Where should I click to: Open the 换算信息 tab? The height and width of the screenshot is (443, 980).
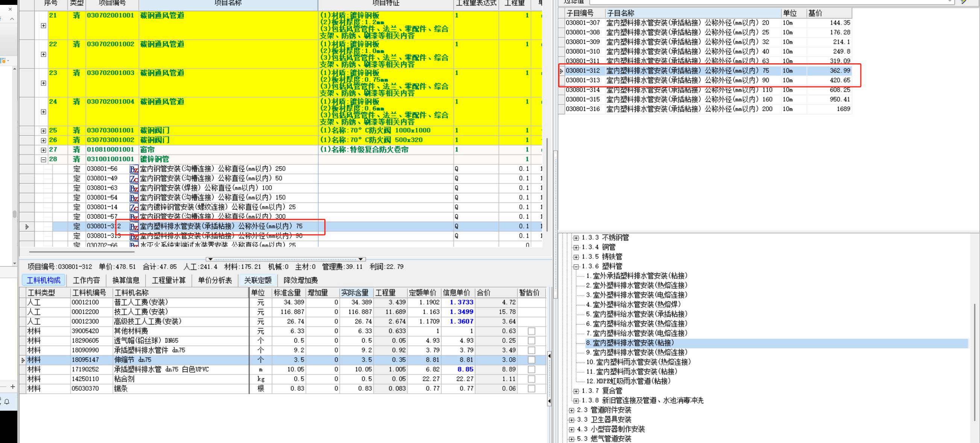click(x=126, y=280)
